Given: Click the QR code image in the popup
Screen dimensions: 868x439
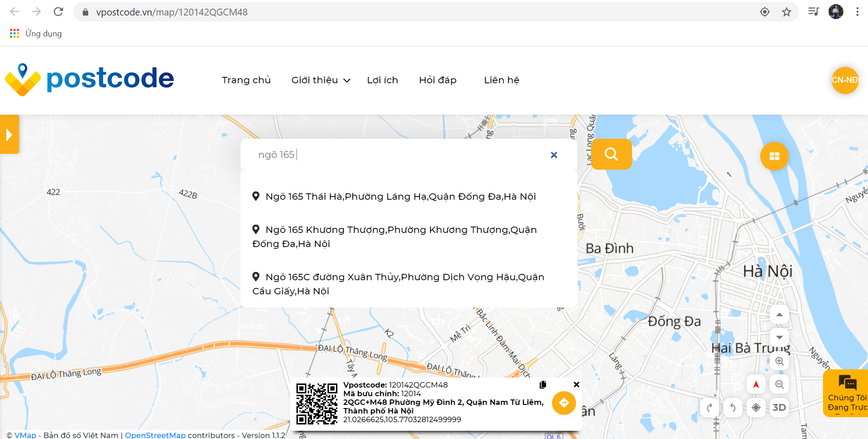Looking at the screenshot, I should (x=317, y=404).
